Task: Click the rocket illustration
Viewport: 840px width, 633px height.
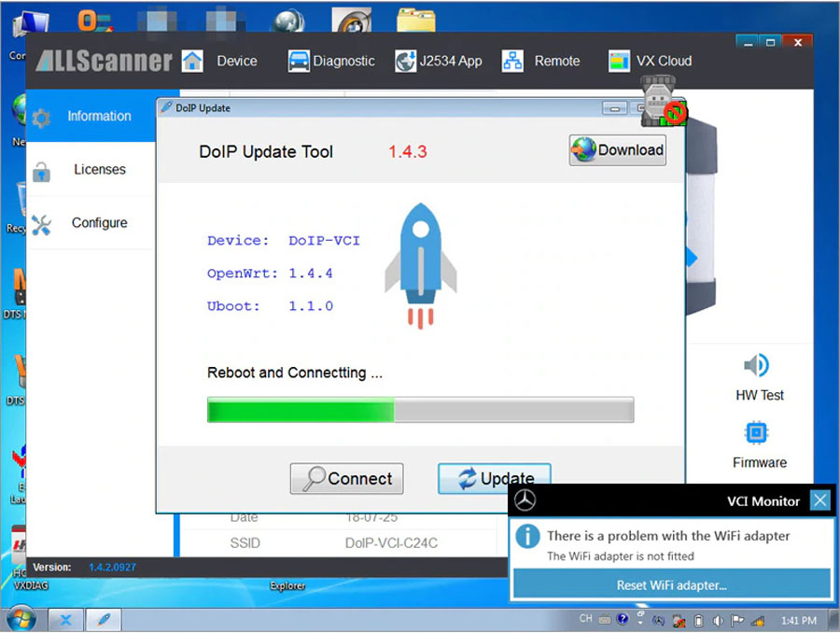Action: click(421, 266)
